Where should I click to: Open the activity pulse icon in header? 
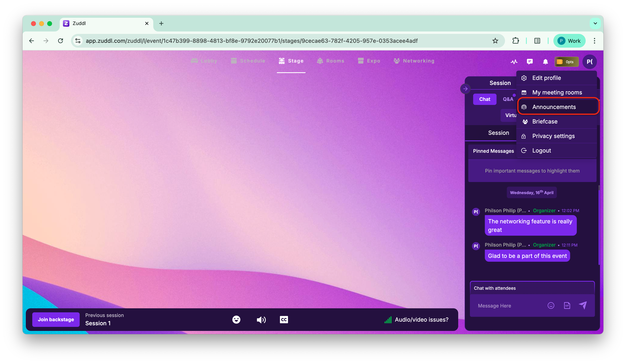tap(514, 62)
